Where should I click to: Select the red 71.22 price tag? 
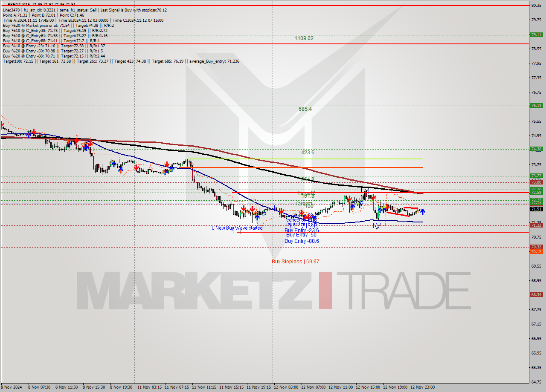(x=536, y=225)
